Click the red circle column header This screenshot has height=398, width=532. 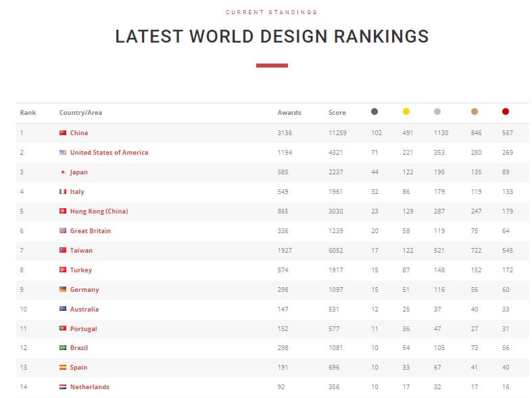[x=506, y=112]
